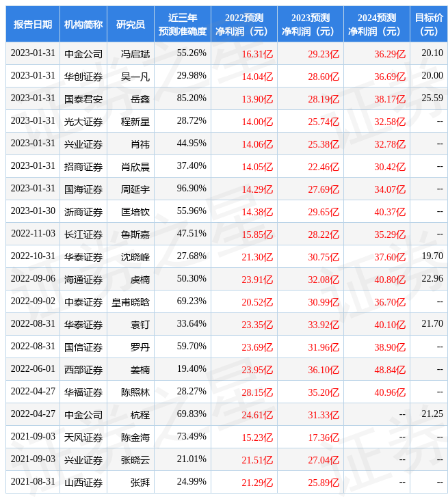Click date cell 2022-06-01
This screenshot has width=448, height=499.
pyautogui.click(x=33, y=369)
